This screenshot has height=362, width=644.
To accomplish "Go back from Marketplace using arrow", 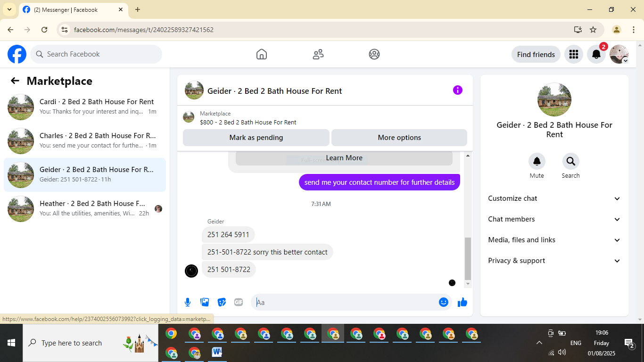I will (15, 81).
